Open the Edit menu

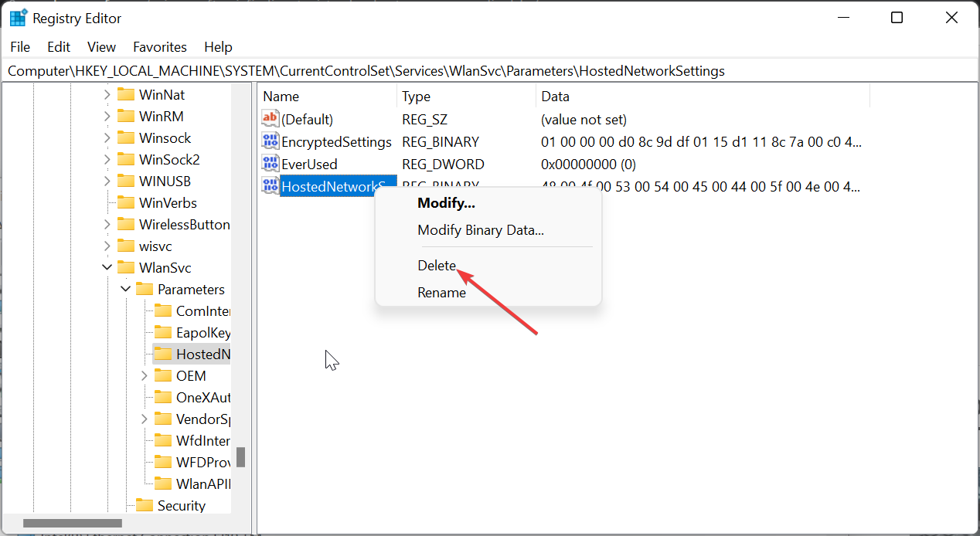59,47
